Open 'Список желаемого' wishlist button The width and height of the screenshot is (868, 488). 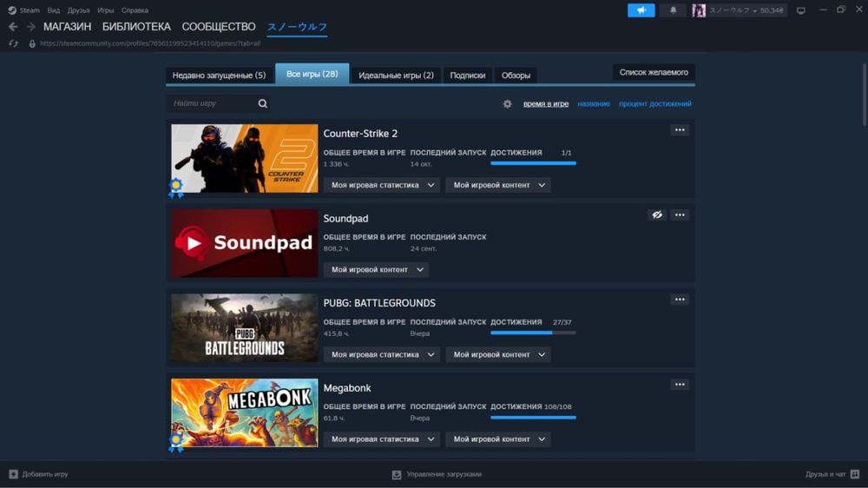(654, 73)
